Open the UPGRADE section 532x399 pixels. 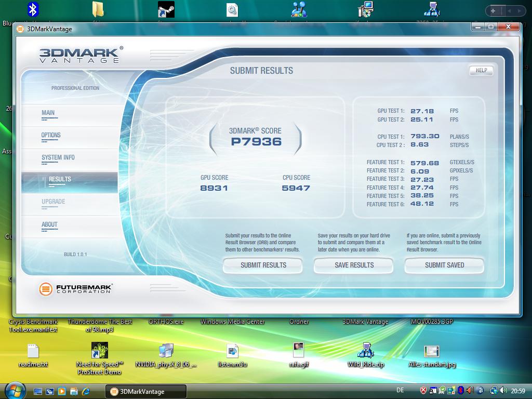[x=70, y=204]
